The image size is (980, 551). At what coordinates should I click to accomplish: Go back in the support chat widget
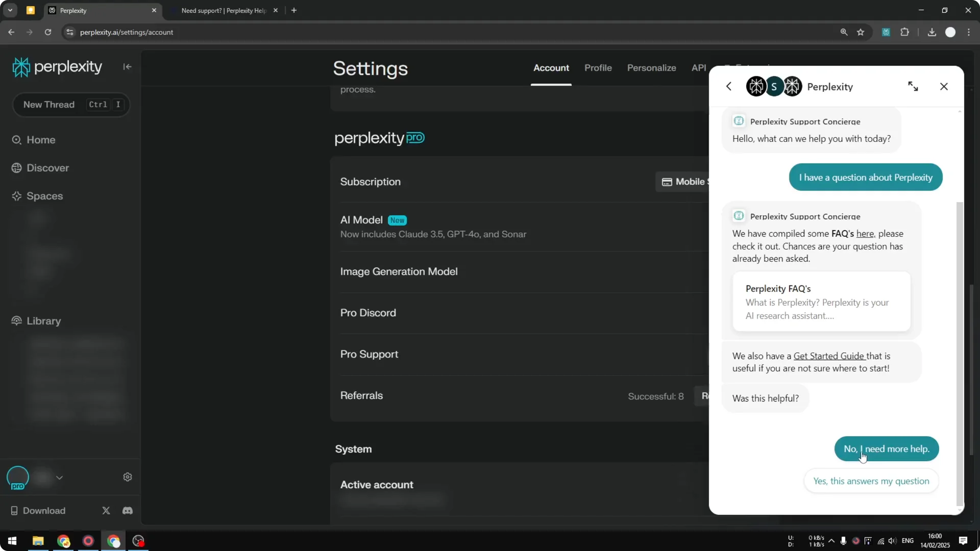[729, 86]
